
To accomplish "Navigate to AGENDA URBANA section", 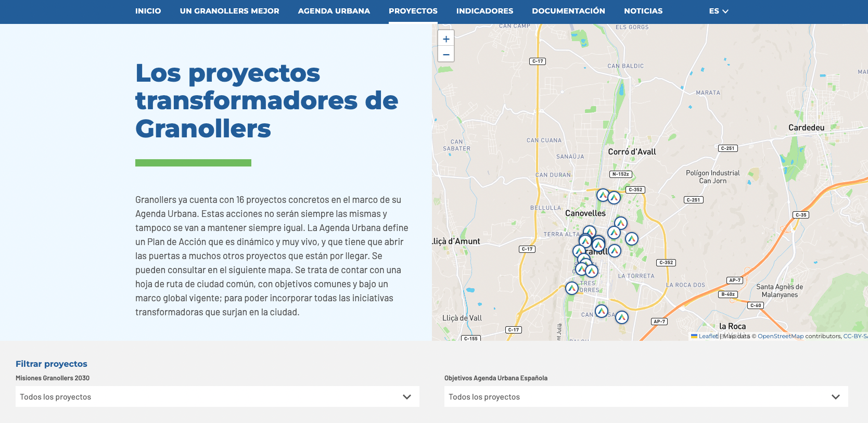I will point(334,11).
